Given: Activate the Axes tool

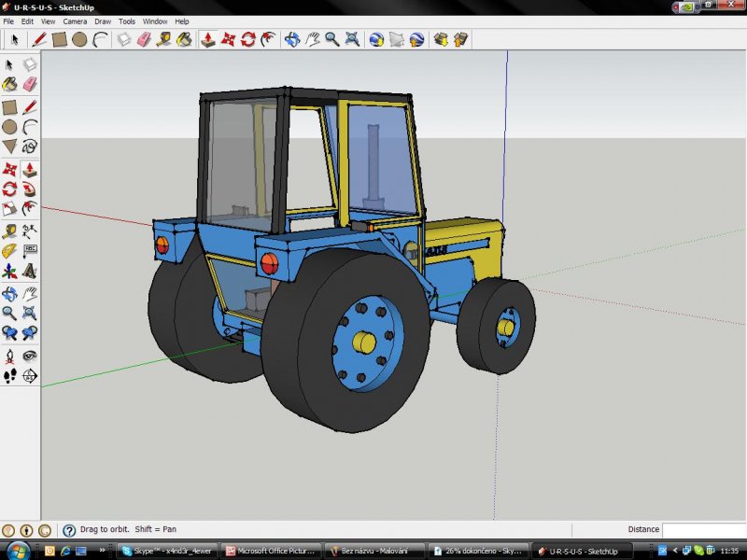Looking at the screenshot, I should (9, 272).
